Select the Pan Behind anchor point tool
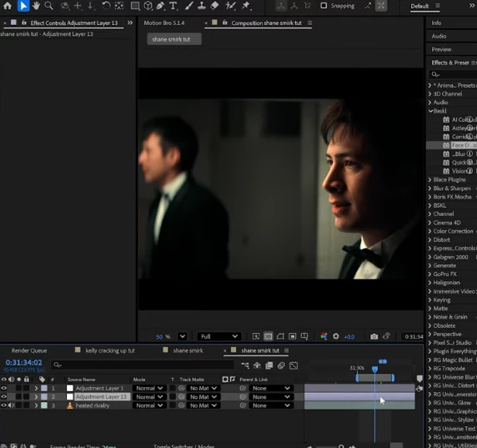The height and width of the screenshot is (448, 477). (x=119, y=6)
